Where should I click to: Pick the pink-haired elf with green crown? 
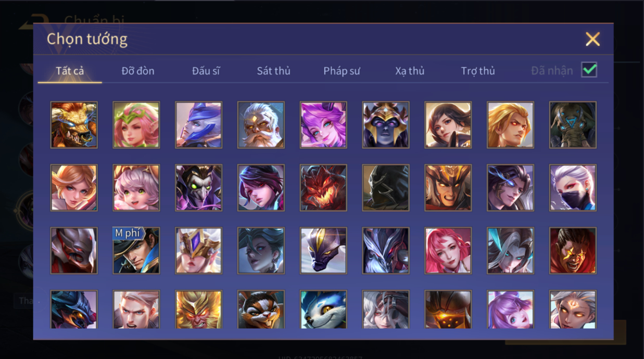point(136,125)
